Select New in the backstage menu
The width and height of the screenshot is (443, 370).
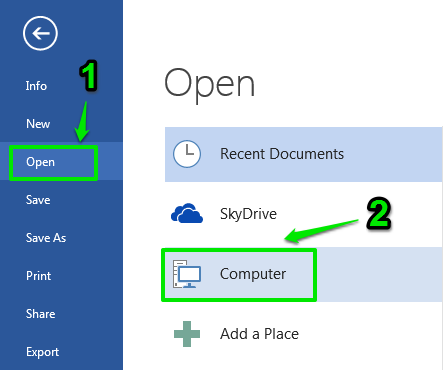tap(38, 124)
